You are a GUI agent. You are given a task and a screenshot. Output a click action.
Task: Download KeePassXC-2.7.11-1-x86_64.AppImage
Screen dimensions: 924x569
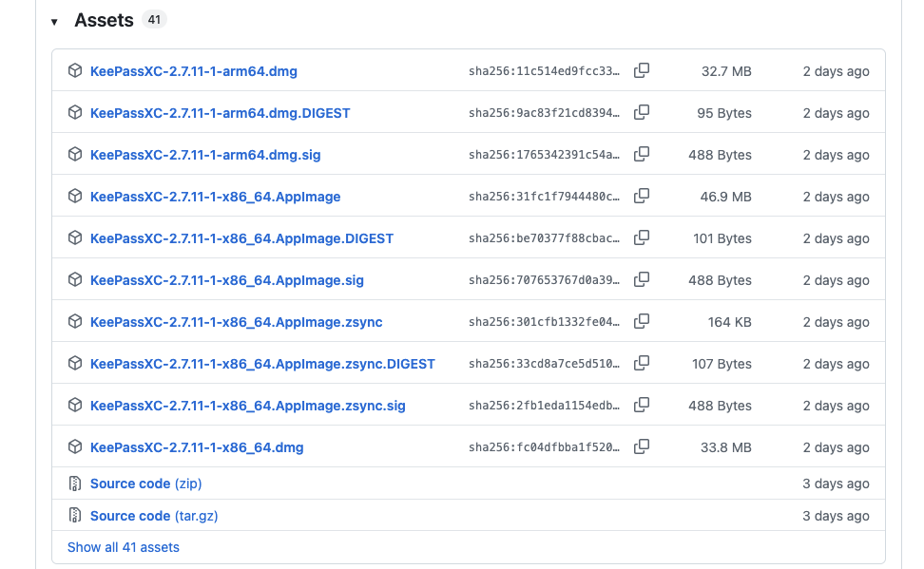click(215, 197)
